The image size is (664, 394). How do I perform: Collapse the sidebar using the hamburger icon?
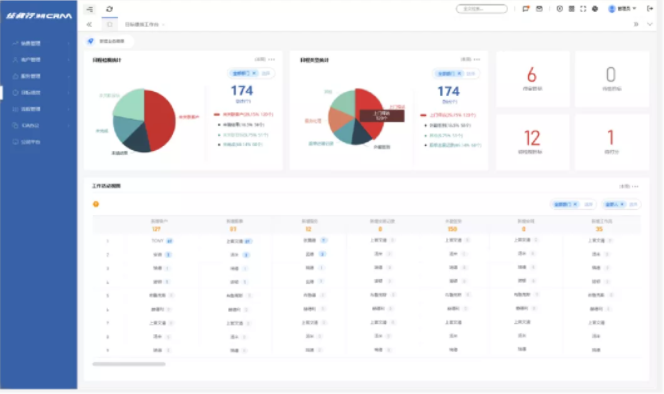pyautogui.click(x=90, y=9)
